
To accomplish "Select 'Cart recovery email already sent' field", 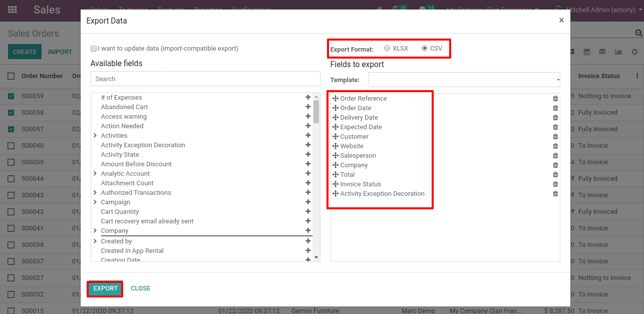I will (x=147, y=221).
